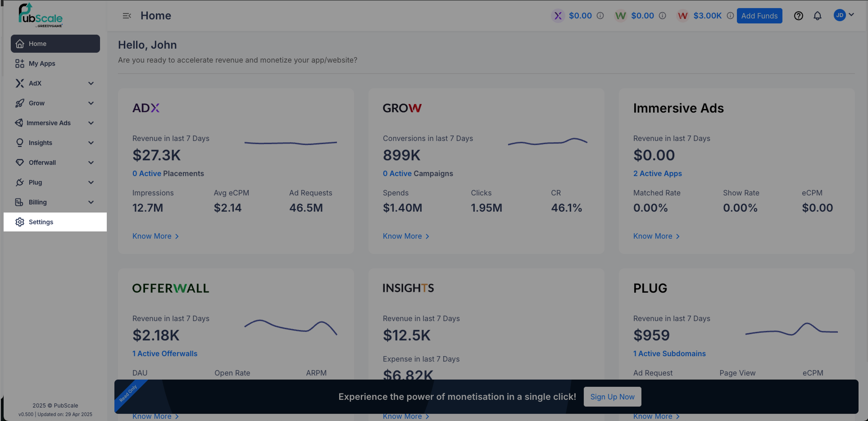Expand the Billing menu chevron
The image size is (868, 421).
91,202
